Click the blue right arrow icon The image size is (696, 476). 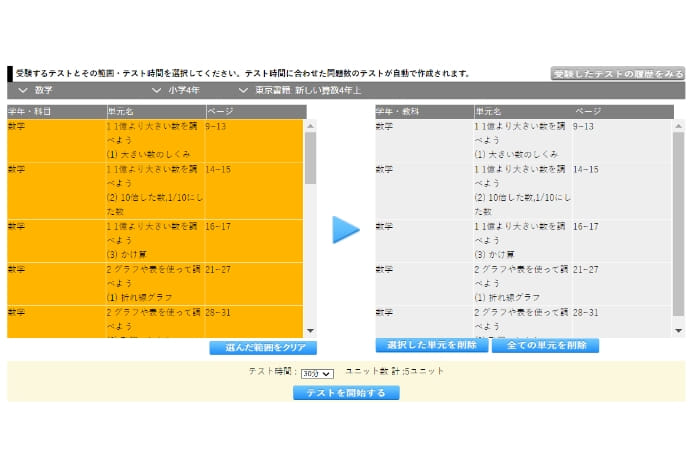[346, 229]
